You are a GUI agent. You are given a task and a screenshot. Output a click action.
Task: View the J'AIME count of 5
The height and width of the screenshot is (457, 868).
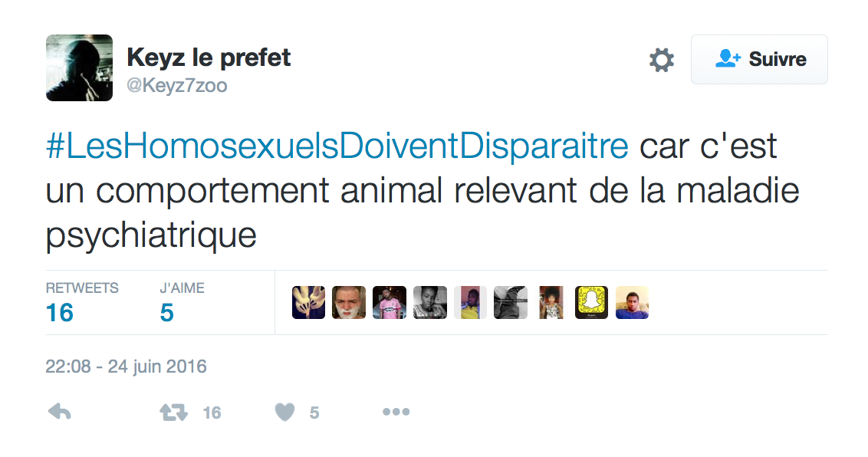166,312
